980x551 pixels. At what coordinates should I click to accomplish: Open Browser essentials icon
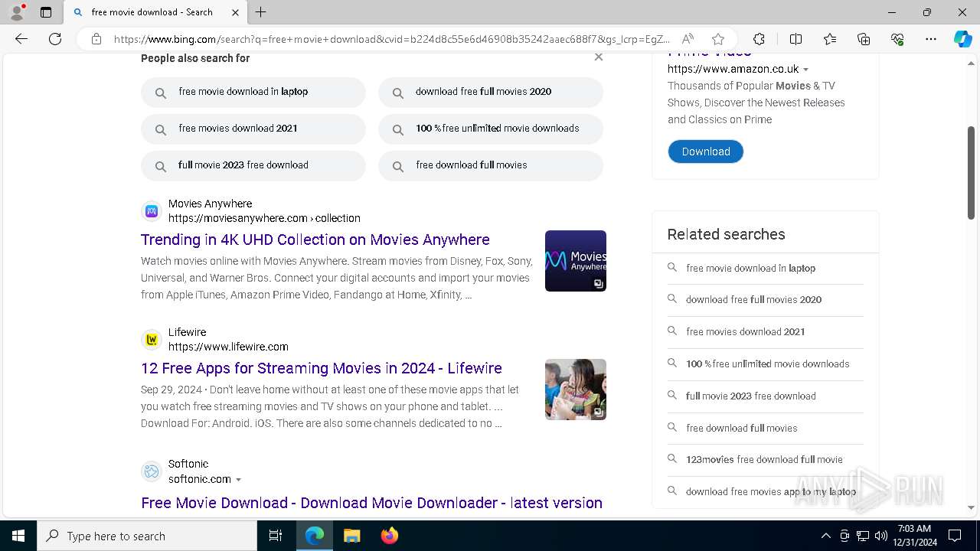tap(897, 39)
